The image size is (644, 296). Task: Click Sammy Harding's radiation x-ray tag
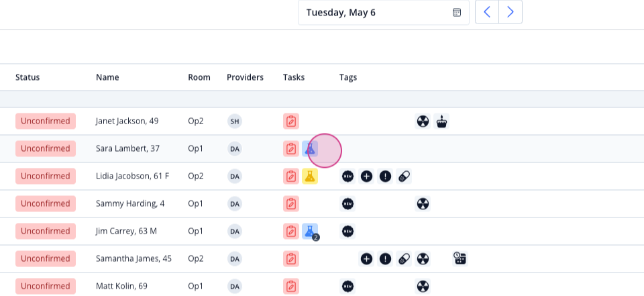coord(423,203)
